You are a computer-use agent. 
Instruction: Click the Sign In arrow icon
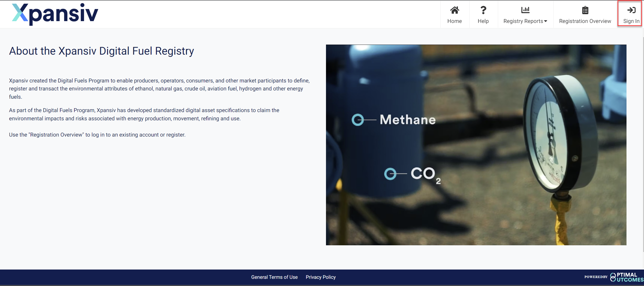[631, 10]
